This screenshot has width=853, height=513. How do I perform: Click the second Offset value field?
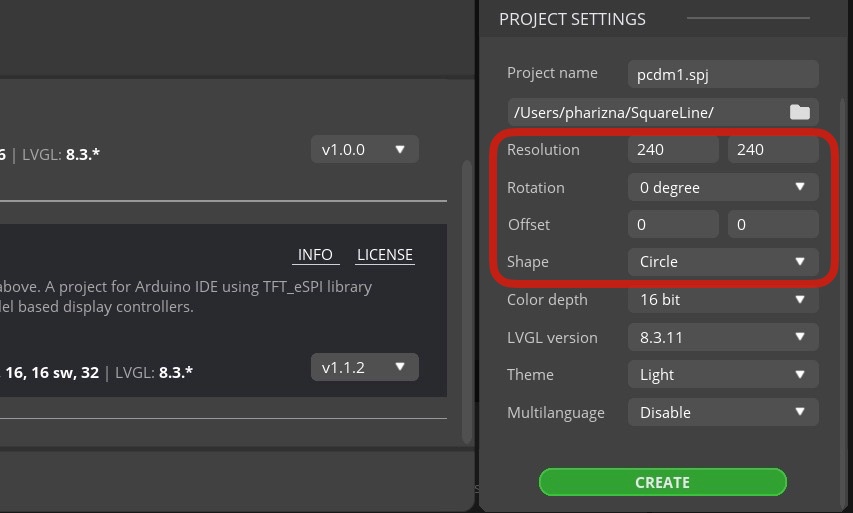(x=773, y=224)
